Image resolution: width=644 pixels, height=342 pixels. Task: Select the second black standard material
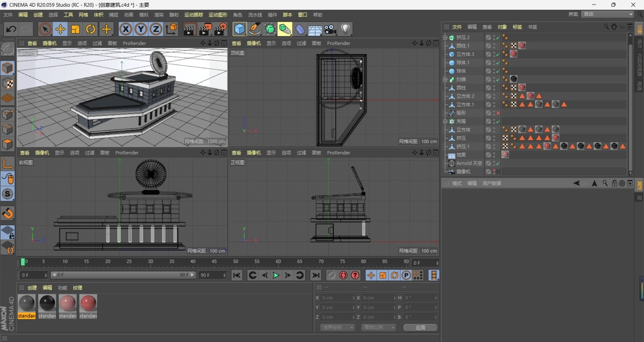[x=47, y=304]
